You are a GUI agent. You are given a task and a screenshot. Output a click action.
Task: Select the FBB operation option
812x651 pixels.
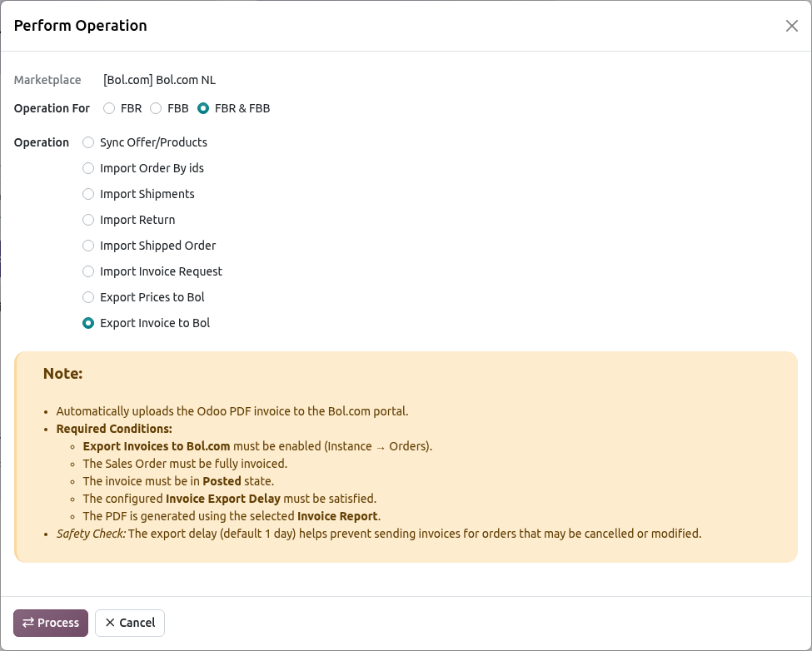coord(156,108)
